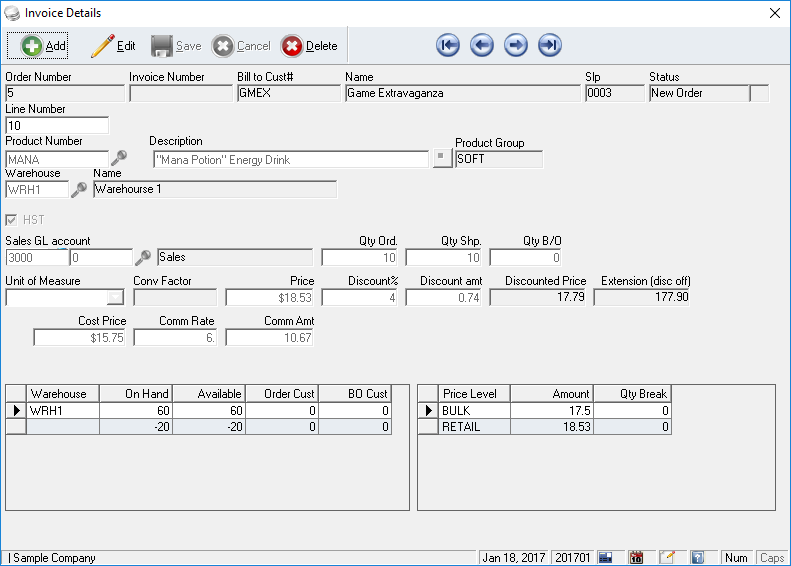Image resolution: width=791 pixels, height=566 pixels.
Task: Open Sales GL account lookup magnifier
Action: [x=143, y=257]
